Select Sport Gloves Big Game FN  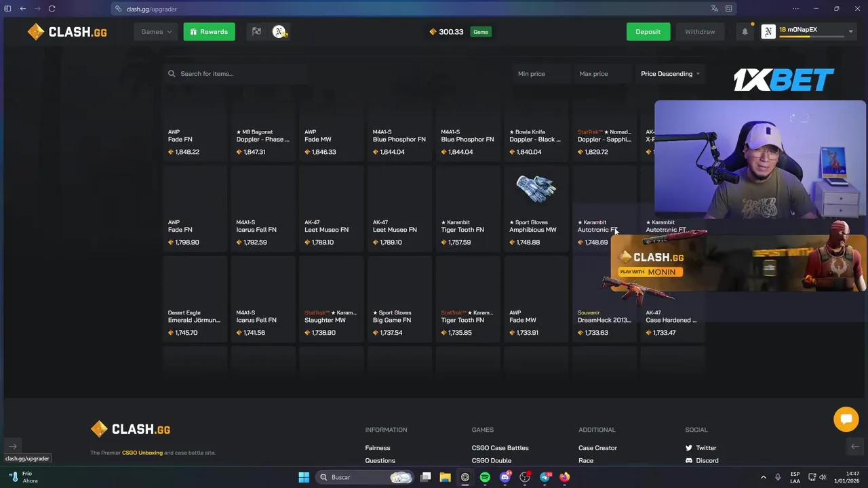click(399, 299)
